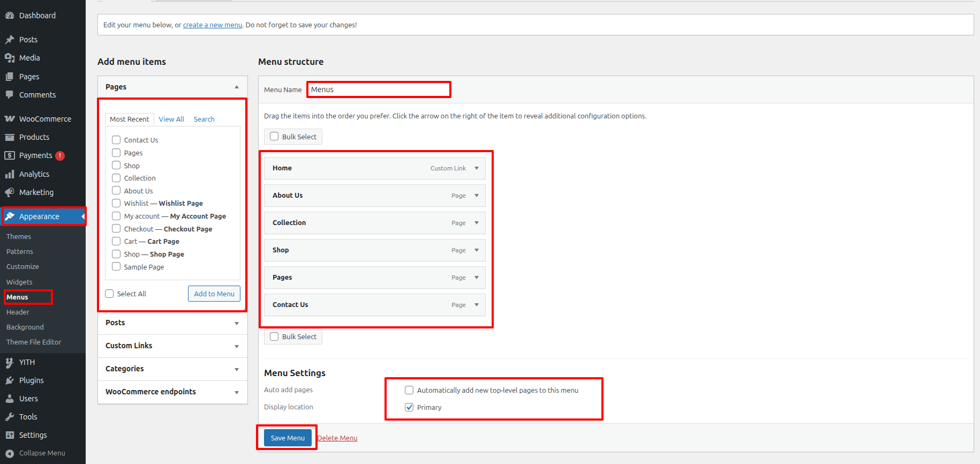Click the Marketing megaphone icon
This screenshot has height=464, width=980.
[x=10, y=192]
